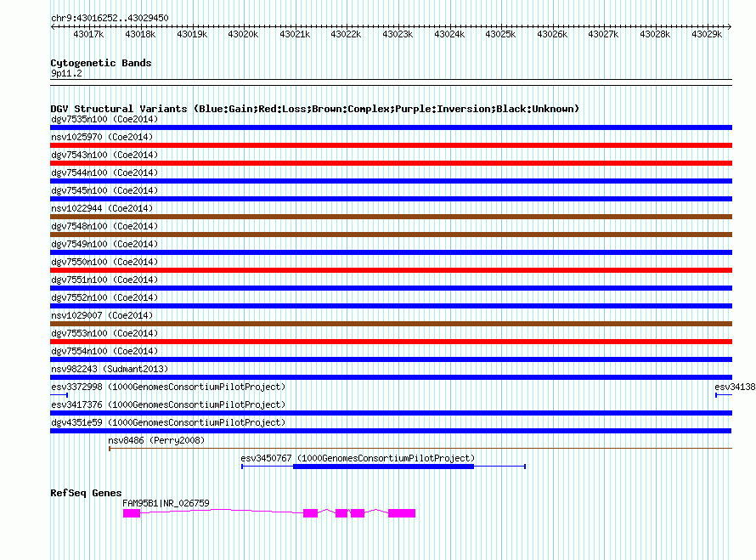Click the 43020k ruler tick label

(x=243, y=34)
